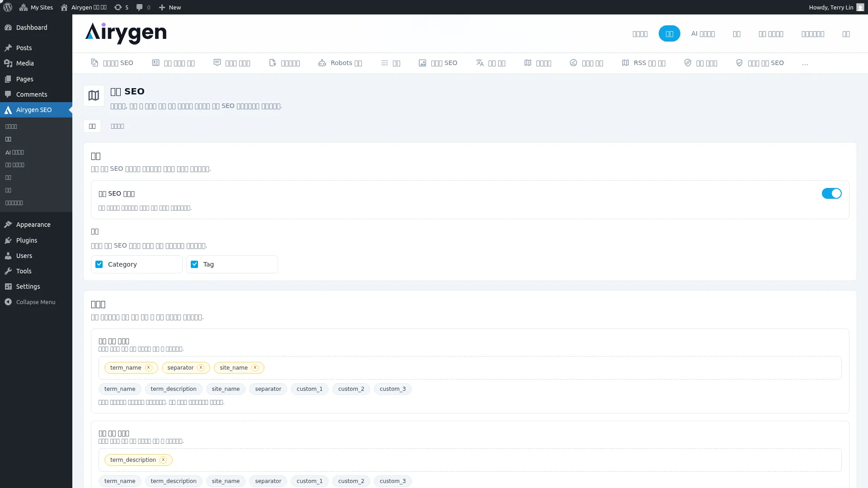Toggle the SEO enable switch off
This screenshot has height=488, width=868.
pos(831,193)
